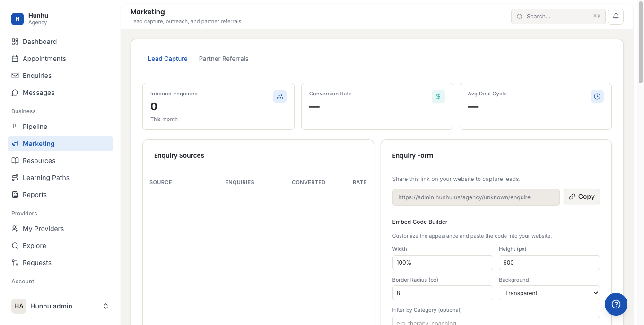Open notifications with the bell icon
Screen dimensions: 644x325
616,16
